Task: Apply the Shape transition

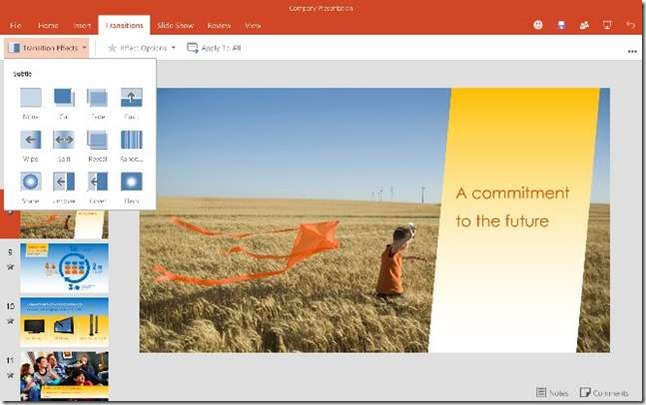Action: tap(31, 182)
